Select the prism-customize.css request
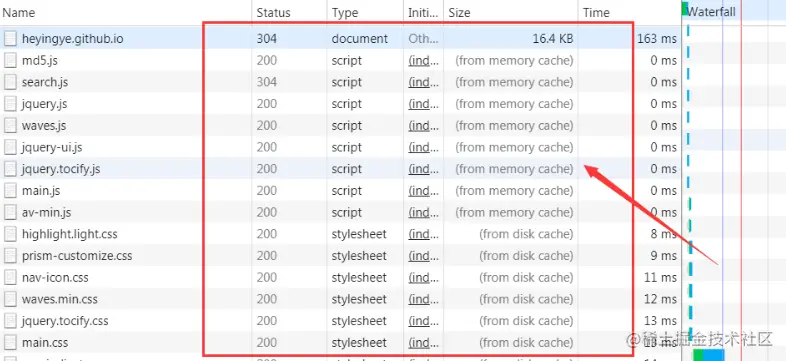 [340, 256]
